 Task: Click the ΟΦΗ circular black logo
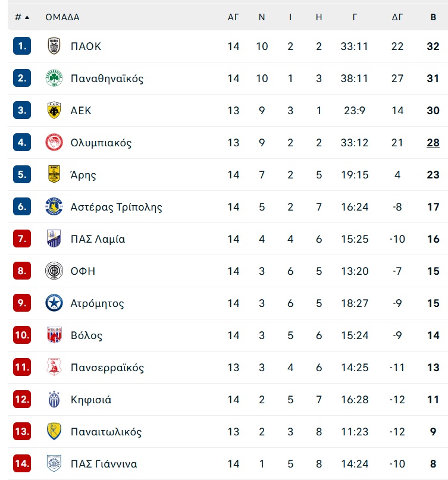coord(54,271)
